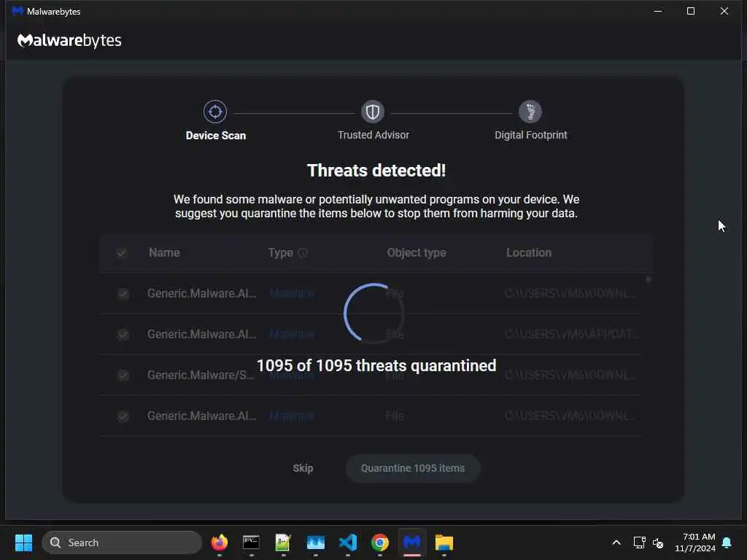Screen dimensions: 747x560
Task: Click 1095 of 1095 threats quarantined text
Action: coord(376,366)
